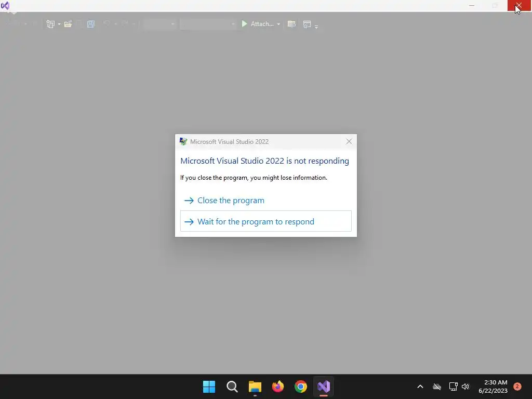Expand the Attach button dropdown arrow
The width and height of the screenshot is (532, 399).
[x=278, y=24]
